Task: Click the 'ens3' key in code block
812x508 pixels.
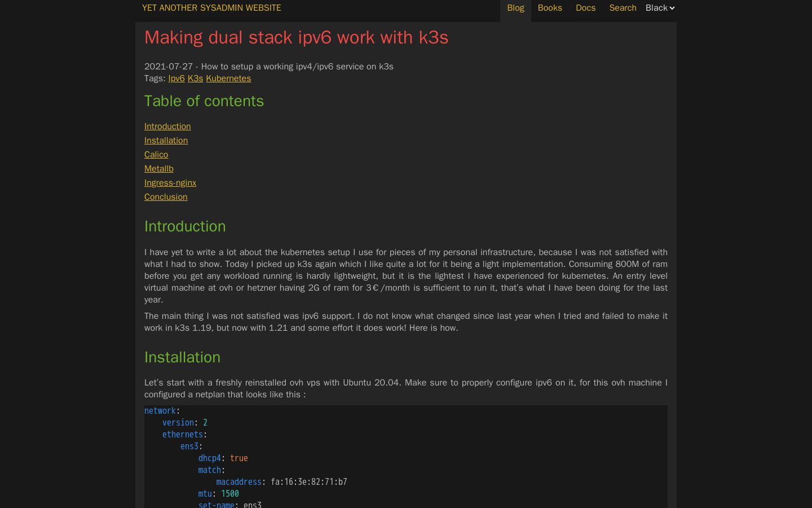Action: click(189, 446)
